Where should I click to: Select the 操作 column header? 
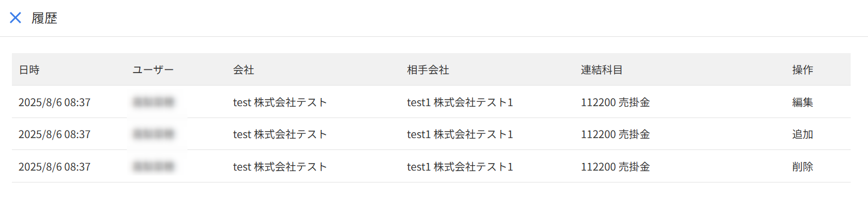click(802, 70)
